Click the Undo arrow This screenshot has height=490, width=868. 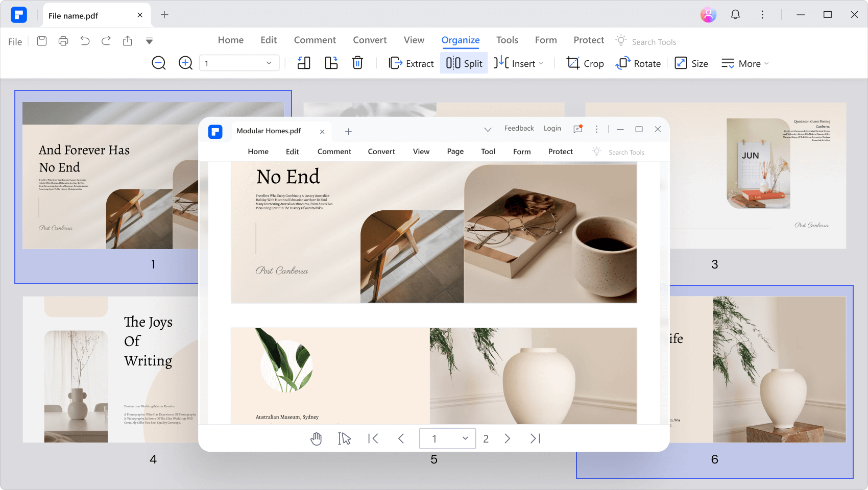point(85,41)
